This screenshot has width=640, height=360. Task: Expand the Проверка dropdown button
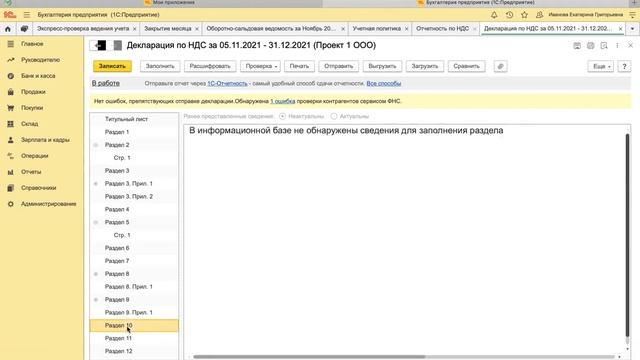[x=260, y=66]
